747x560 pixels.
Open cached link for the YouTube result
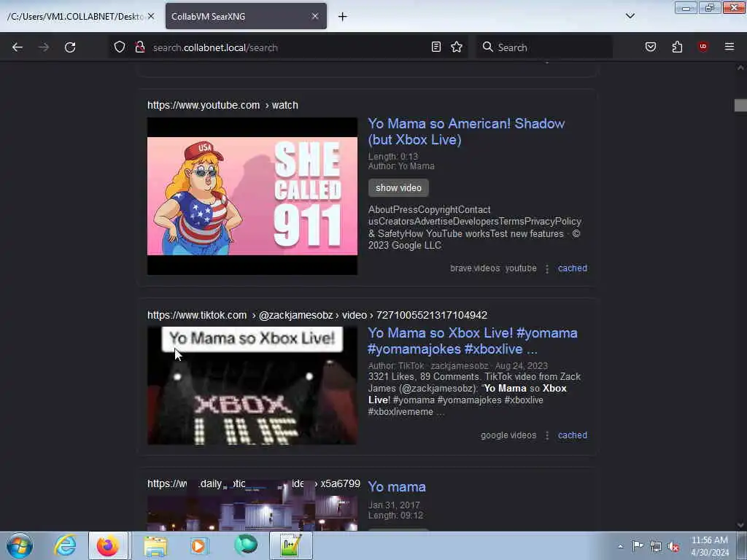coord(572,268)
